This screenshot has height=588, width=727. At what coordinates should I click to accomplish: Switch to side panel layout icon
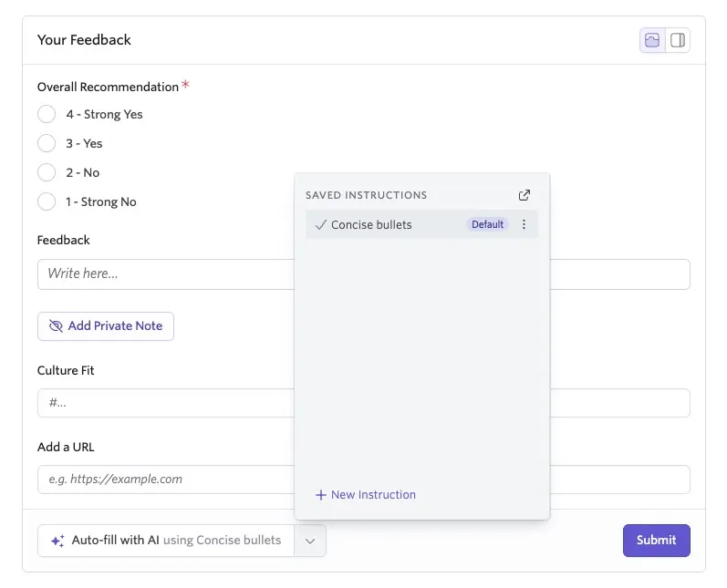[x=678, y=40]
